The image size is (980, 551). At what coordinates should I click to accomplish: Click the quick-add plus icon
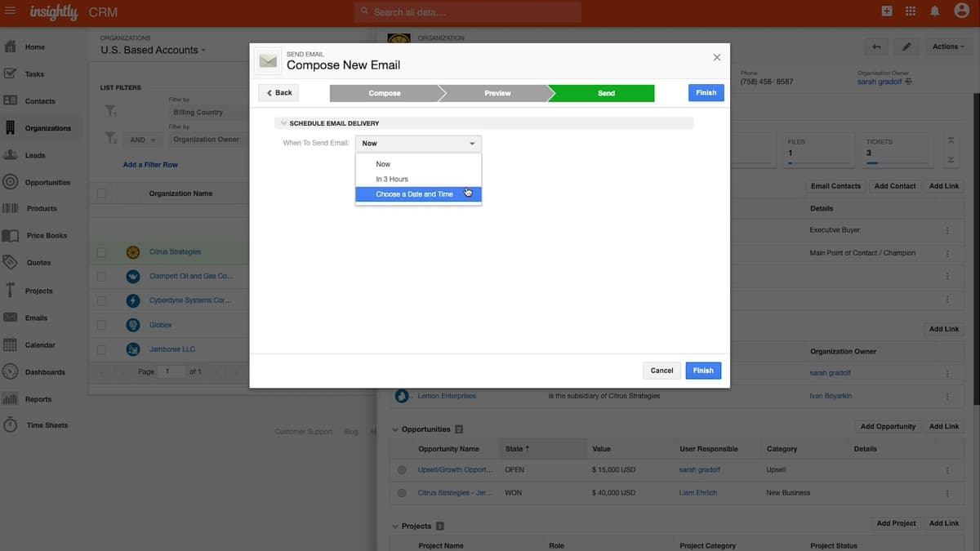point(887,11)
